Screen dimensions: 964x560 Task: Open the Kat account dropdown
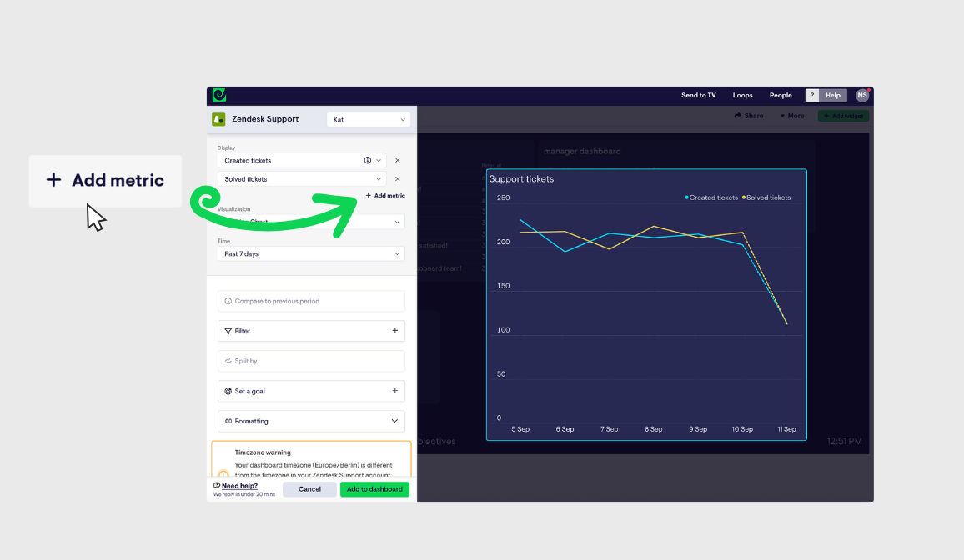pyautogui.click(x=369, y=120)
